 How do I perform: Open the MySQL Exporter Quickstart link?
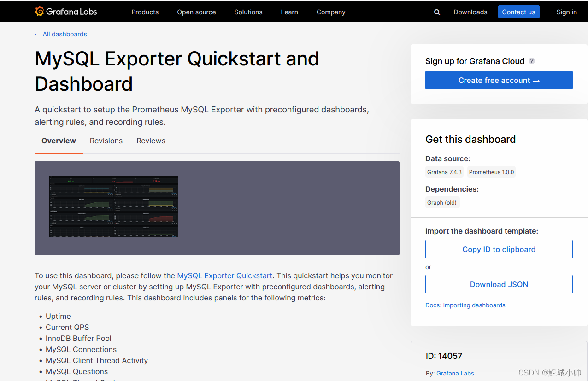pyautogui.click(x=225, y=275)
